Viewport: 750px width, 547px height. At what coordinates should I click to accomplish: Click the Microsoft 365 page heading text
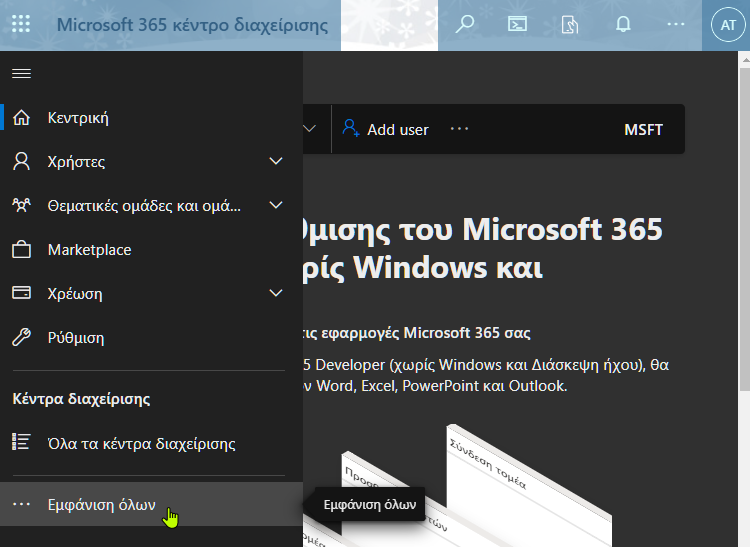click(x=482, y=248)
